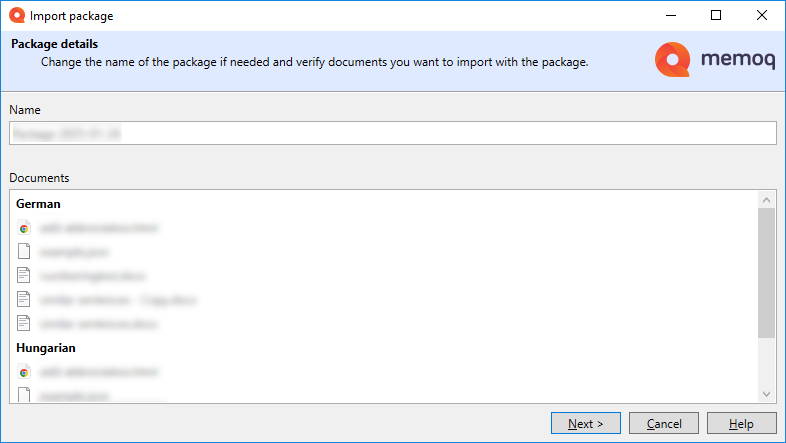Select the first docx document icon under German
The image size is (786, 443).
point(25,276)
